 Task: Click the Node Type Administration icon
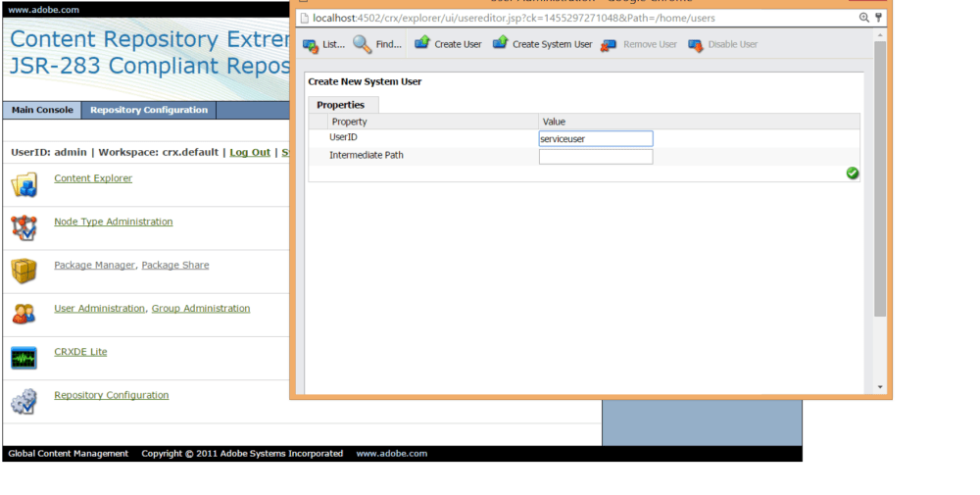[24, 228]
